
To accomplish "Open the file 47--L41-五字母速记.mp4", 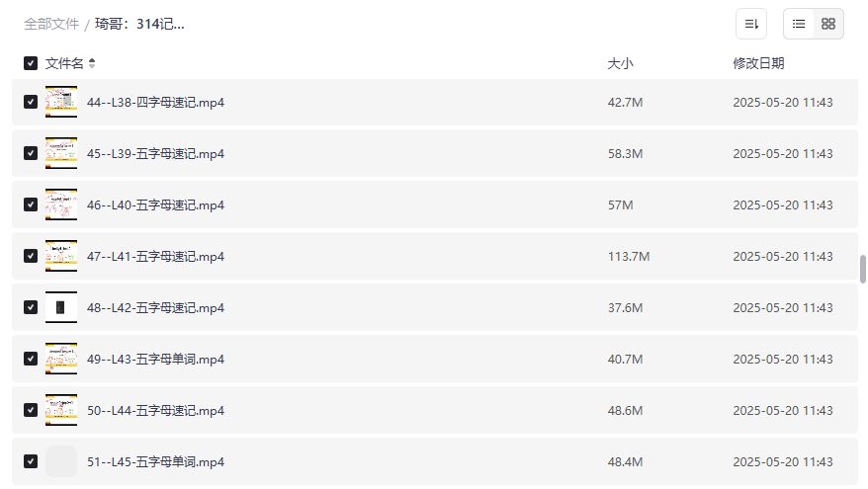I will 155,256.
